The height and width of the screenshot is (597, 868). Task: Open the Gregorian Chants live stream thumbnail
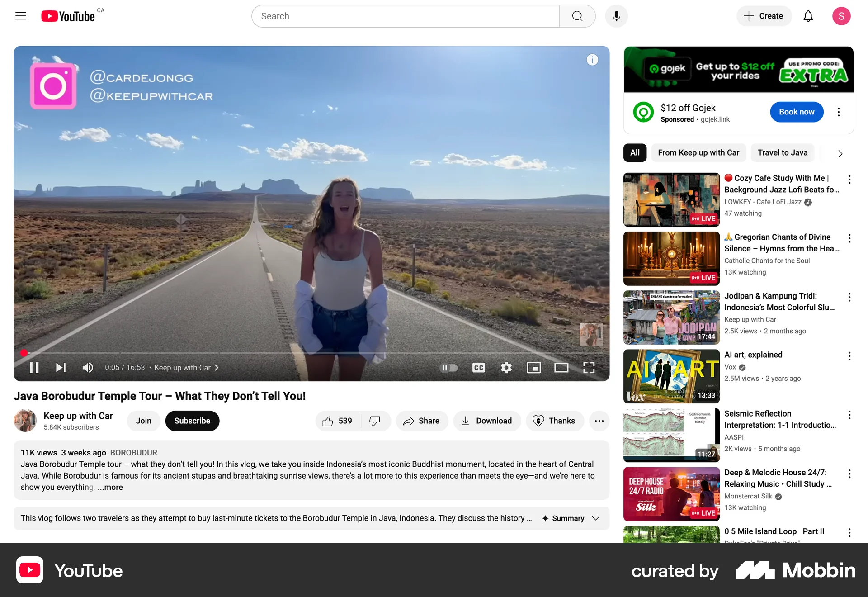tap(671, 258)
